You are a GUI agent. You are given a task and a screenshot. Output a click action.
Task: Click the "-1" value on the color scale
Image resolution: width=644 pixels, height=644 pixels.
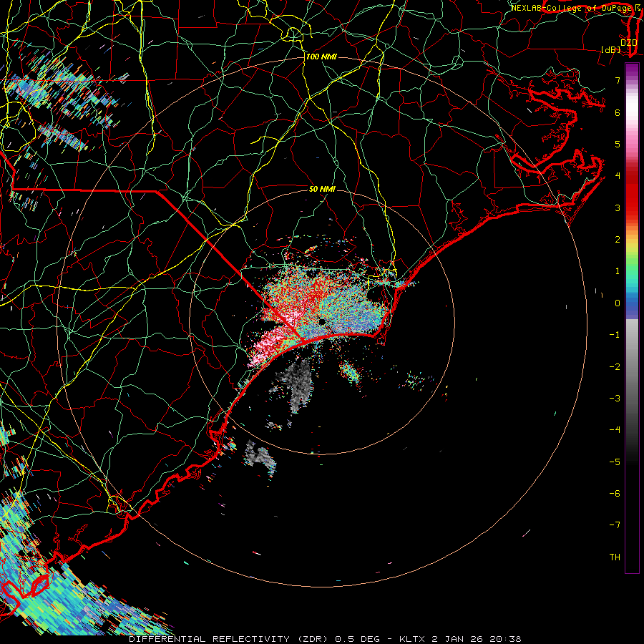tap(615, 335)
